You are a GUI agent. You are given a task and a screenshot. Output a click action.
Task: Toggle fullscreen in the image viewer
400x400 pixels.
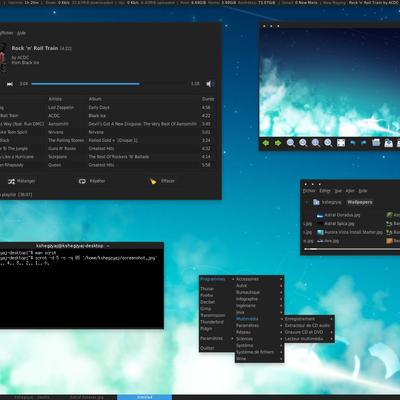click(341, 143)
